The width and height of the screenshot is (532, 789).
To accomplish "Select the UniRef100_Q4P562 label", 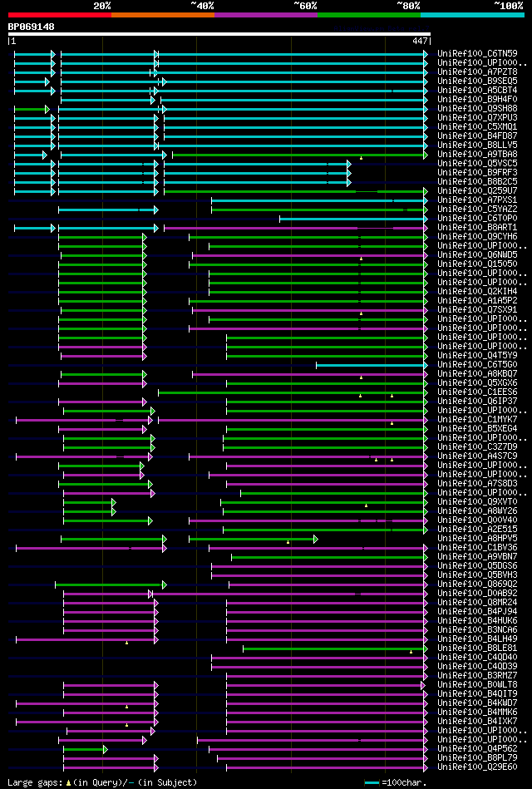I will click(x=477, y=749).
